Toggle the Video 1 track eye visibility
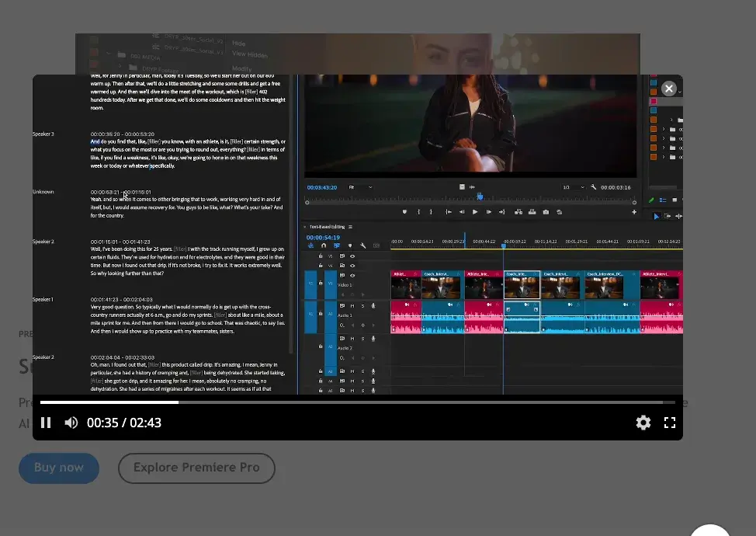The height and width of the screenshot is (536, 756). (352, 276)
